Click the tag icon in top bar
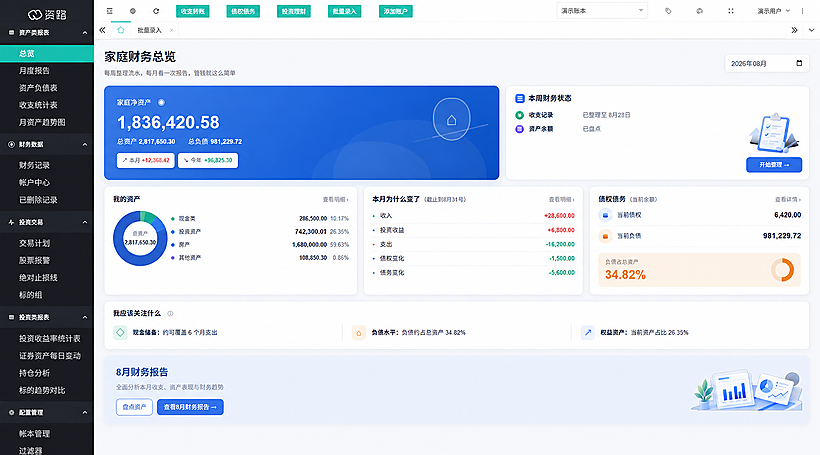Viewport: 820px width, 455px height. (x=668, y=10)
